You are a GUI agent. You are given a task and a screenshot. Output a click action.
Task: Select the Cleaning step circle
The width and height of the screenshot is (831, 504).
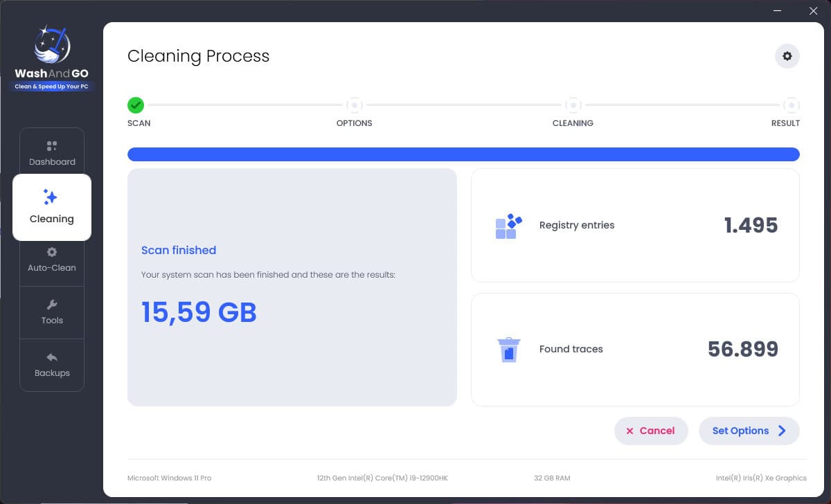point(573,105)
